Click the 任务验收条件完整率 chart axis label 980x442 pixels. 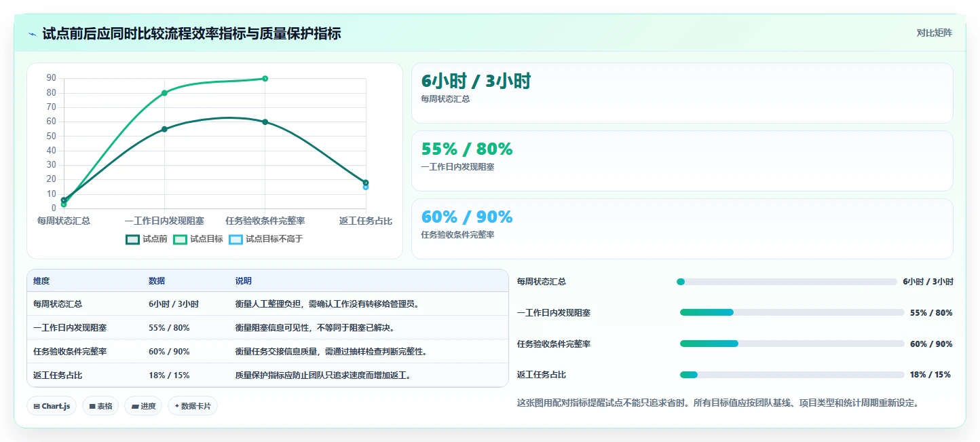coord(265,221)
